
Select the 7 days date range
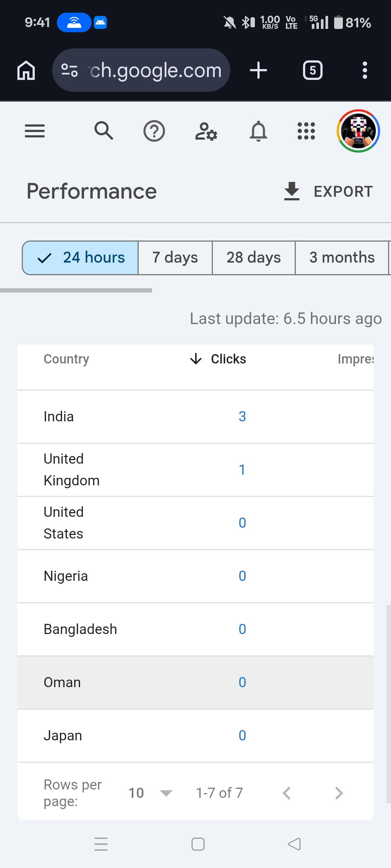pyautogui.click(x=175, y=258)
